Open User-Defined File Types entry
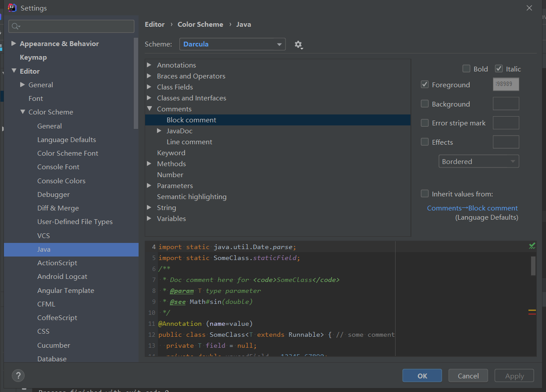This screenshot has height=392, width=546. 75,222
